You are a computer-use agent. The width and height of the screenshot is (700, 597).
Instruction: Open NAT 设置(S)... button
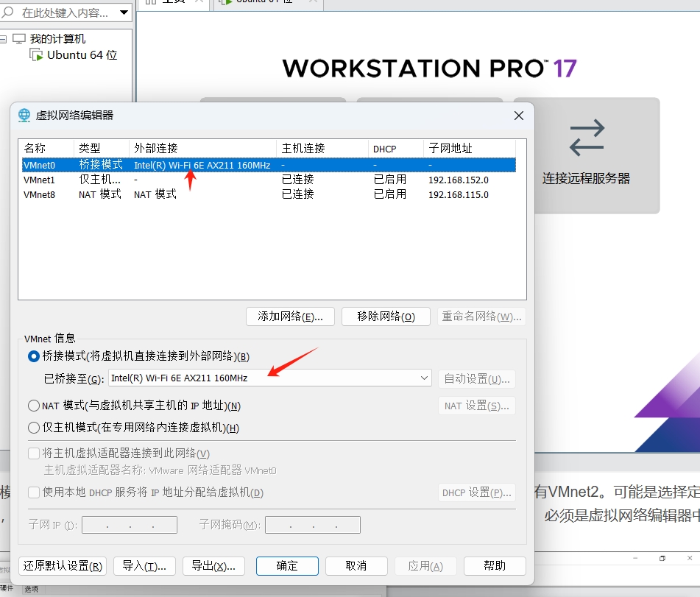click(477, 406)
